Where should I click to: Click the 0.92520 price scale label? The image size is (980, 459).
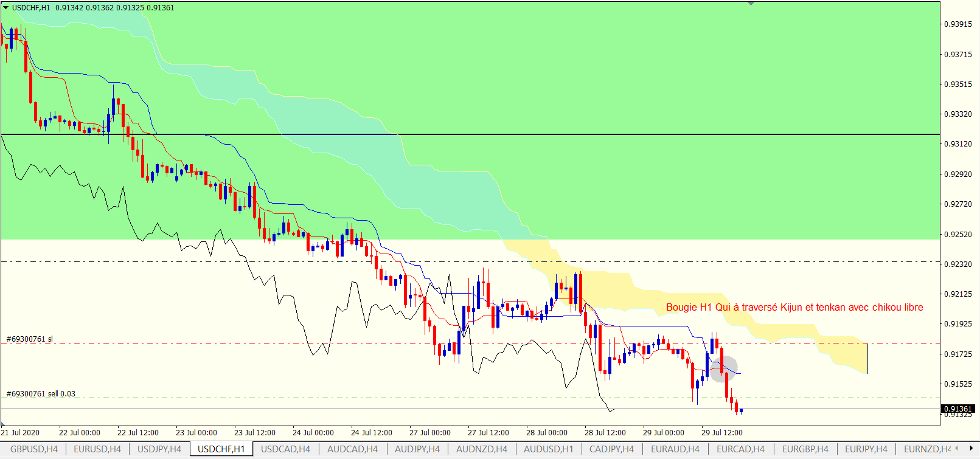[957, 235]
